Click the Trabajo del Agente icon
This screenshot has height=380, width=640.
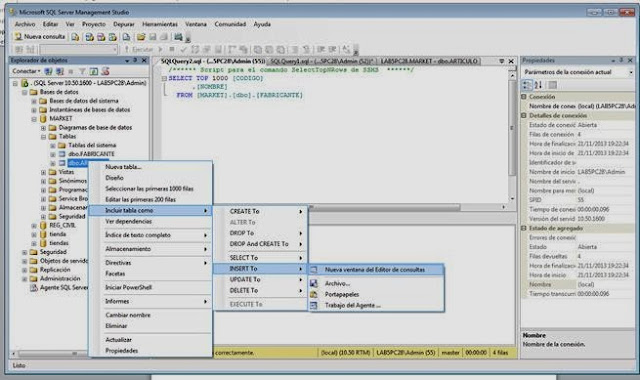313,305
